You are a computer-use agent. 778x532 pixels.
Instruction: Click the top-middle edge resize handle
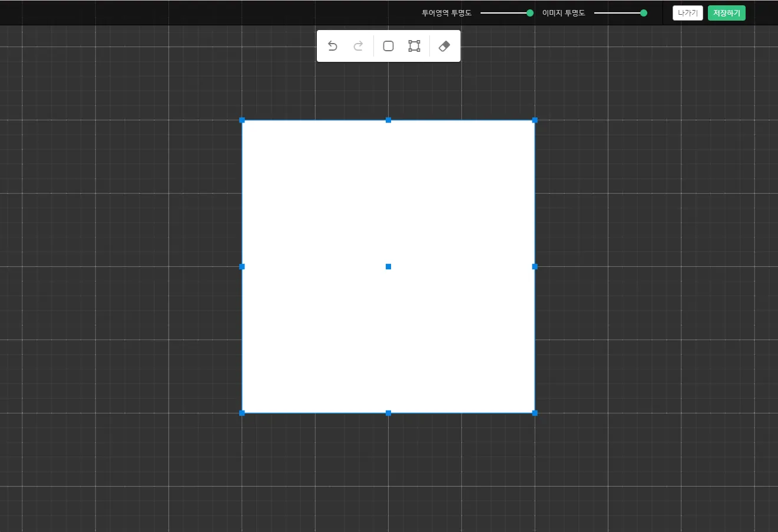[x=388, y=120]
